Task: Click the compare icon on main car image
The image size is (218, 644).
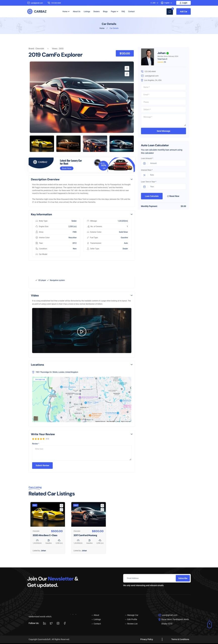Action: [x=127, y=74]
